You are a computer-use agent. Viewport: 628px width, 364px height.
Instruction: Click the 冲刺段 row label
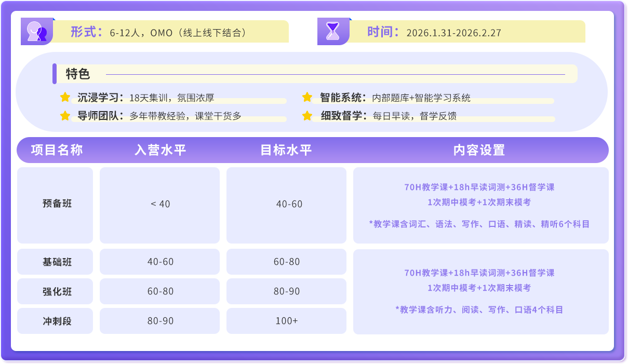[57, 321]
